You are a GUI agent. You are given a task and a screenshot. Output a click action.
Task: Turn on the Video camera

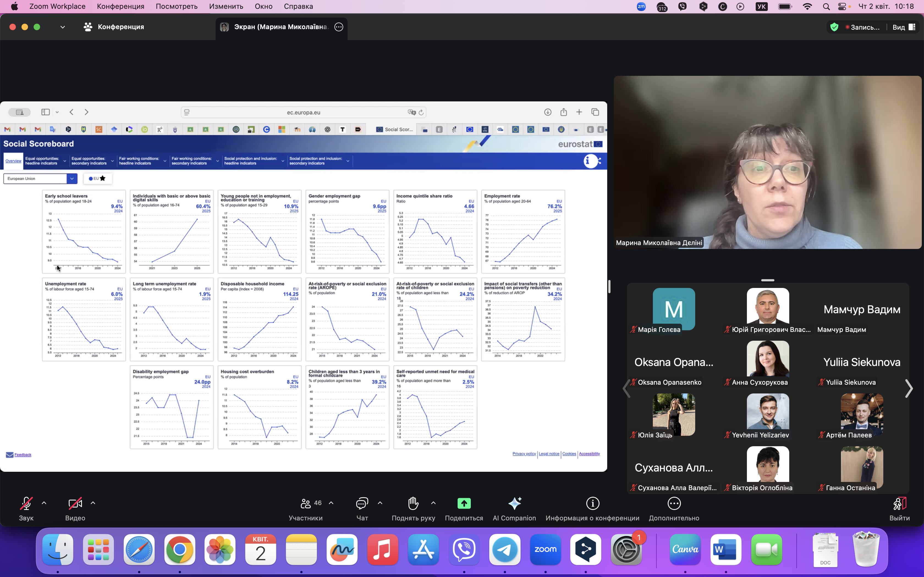pos(75,503)
